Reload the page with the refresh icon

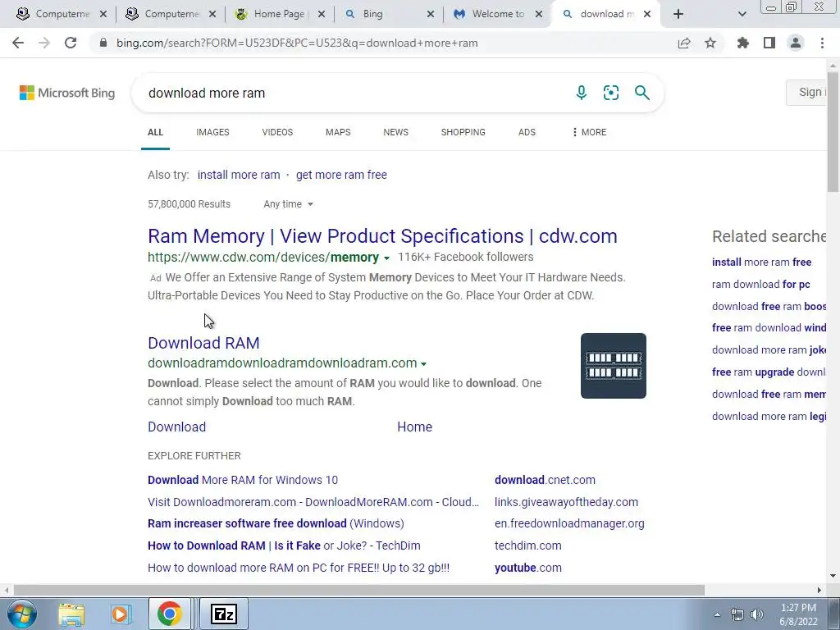pos(71,43)
